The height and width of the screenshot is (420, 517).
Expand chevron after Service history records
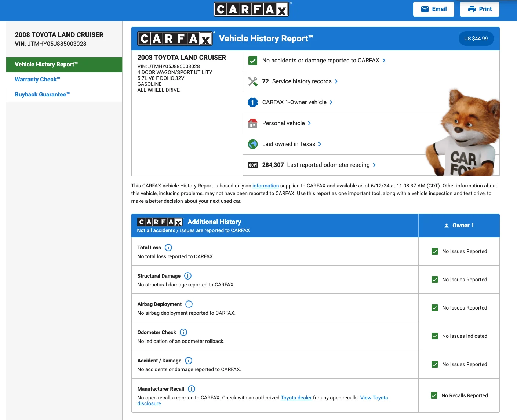tap(336, 81)
